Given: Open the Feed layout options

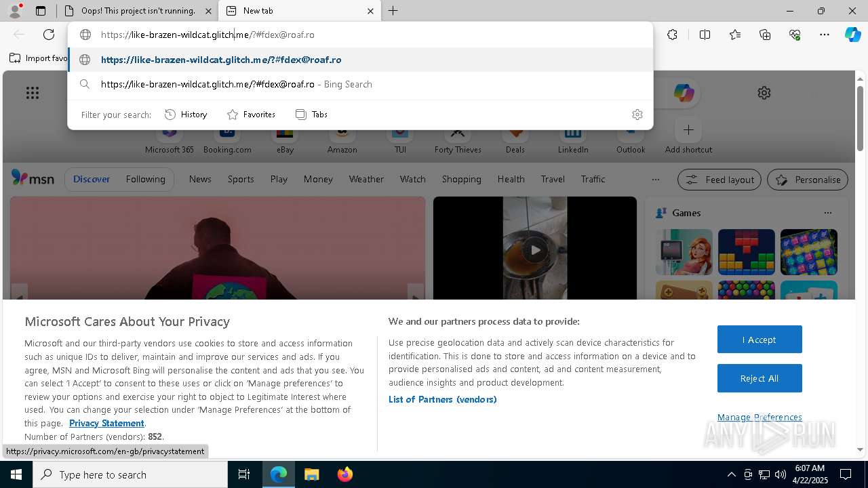Looking at the screenshot, I should pos(719,180).
